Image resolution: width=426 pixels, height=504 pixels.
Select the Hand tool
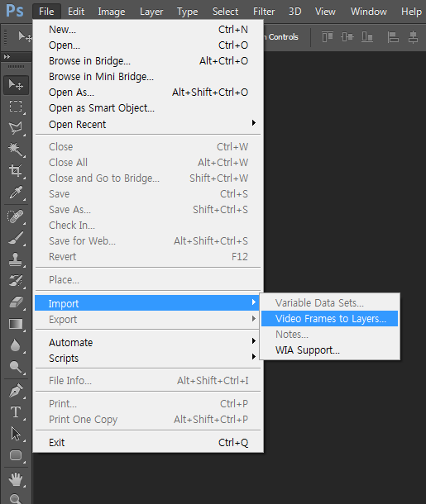[x=16, y=479]
